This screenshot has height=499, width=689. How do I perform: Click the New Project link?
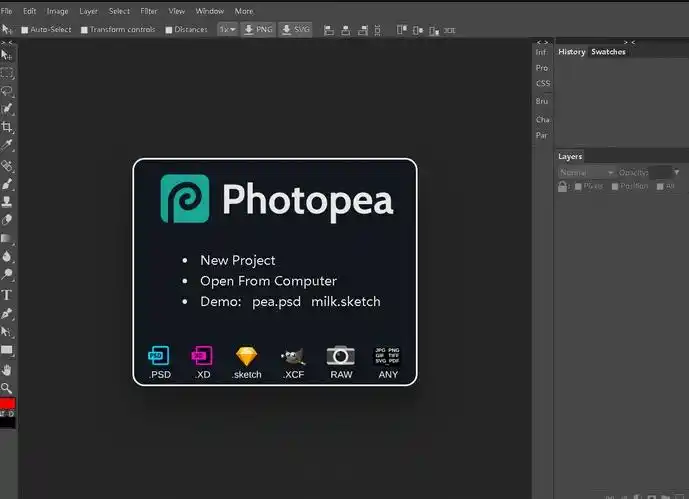pos(238,260)
